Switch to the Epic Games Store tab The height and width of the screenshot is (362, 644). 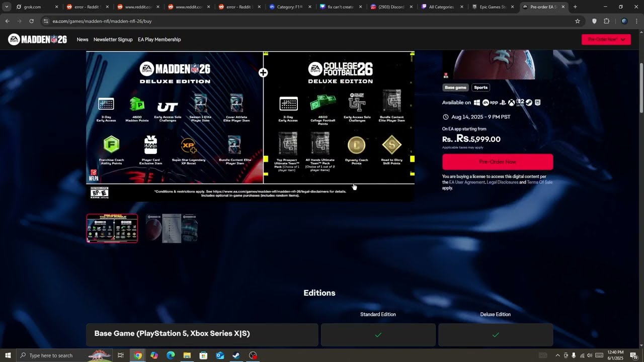492,7
